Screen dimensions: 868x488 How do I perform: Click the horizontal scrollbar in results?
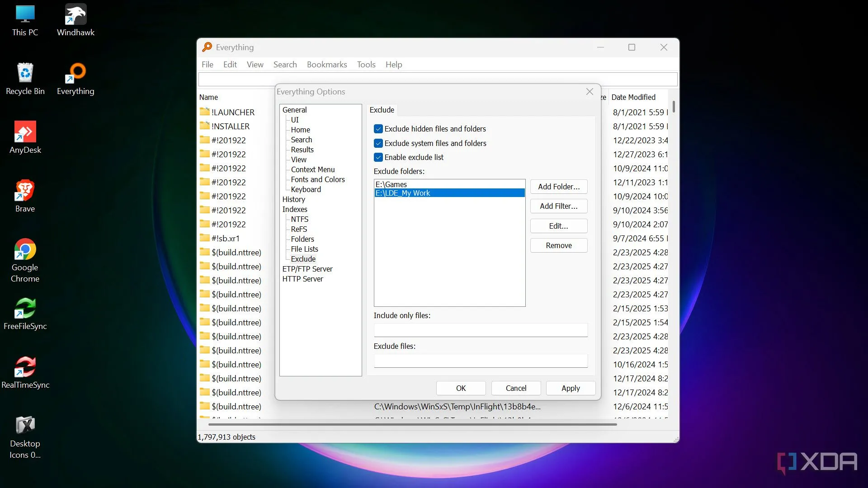[412, 424]
